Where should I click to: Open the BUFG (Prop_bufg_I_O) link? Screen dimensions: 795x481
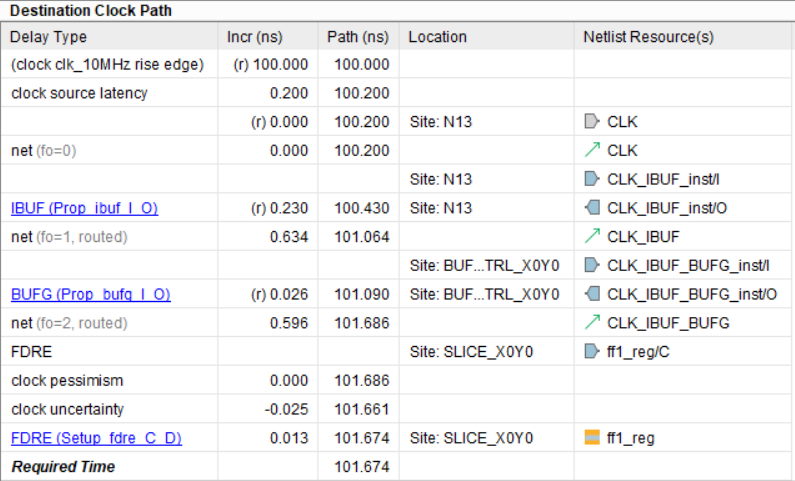click(x=90, y=294)
